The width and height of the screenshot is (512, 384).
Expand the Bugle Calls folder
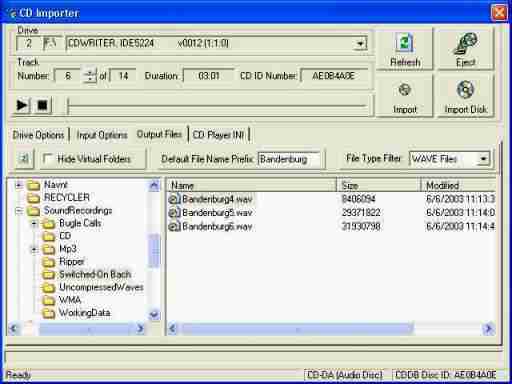tap(34, 223)
